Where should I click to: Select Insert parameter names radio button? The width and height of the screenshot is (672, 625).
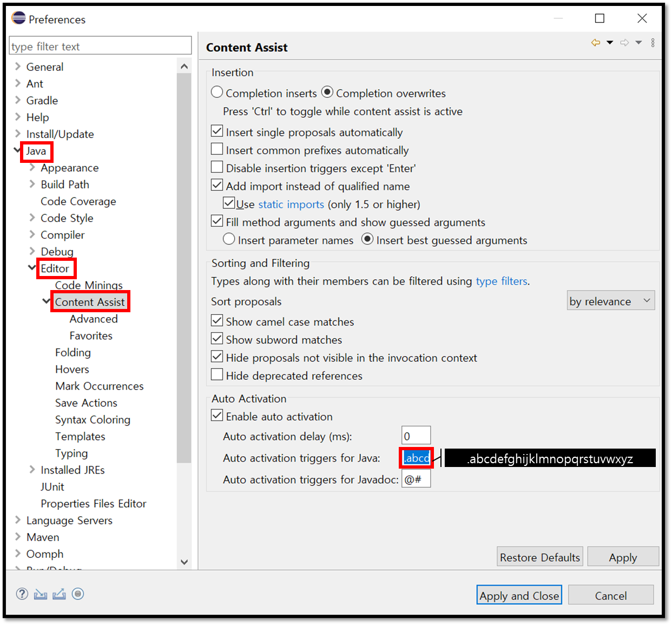tap(229, 239)
